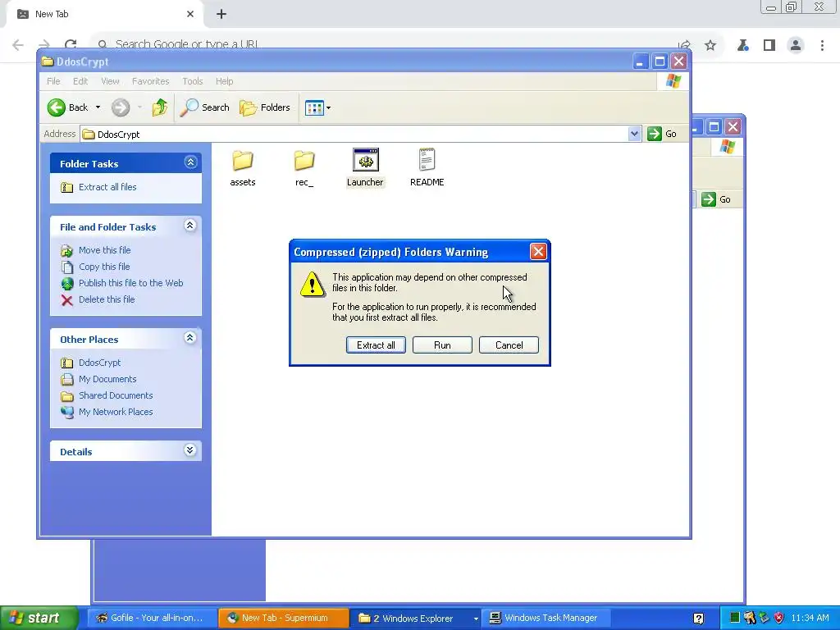Click Copy this file link
The height and width of the screenshot is (630, 840).
(x=104, y=267)
